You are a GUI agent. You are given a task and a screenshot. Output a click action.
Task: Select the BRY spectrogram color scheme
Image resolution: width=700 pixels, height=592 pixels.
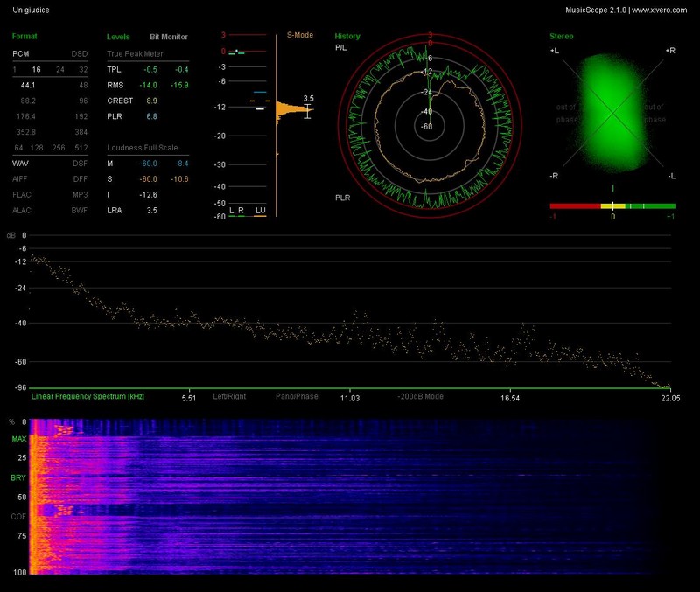[18, 477]
